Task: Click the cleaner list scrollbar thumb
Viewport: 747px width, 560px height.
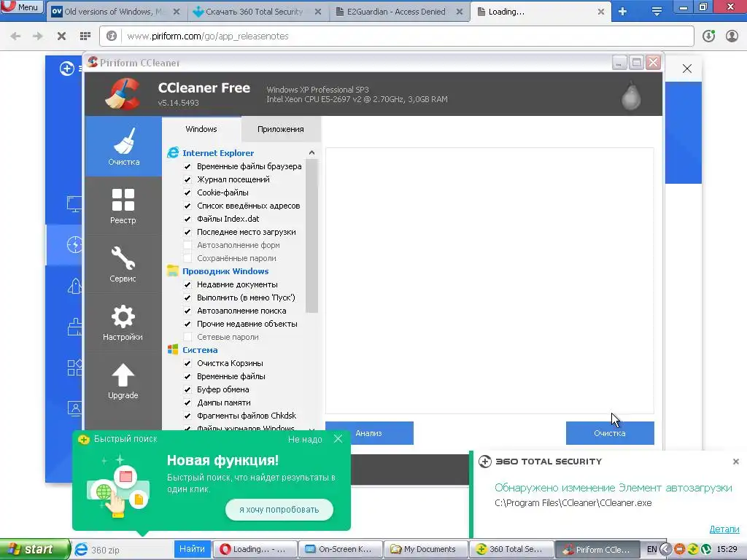Action: (311, 236)
